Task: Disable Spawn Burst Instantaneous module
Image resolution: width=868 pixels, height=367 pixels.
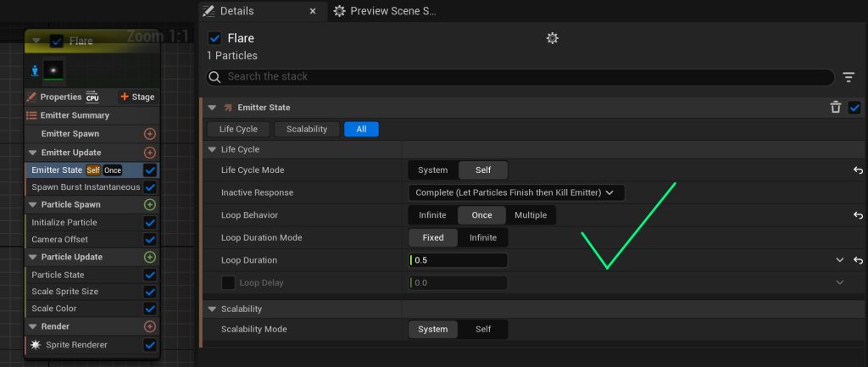Action: pos(149,187)
